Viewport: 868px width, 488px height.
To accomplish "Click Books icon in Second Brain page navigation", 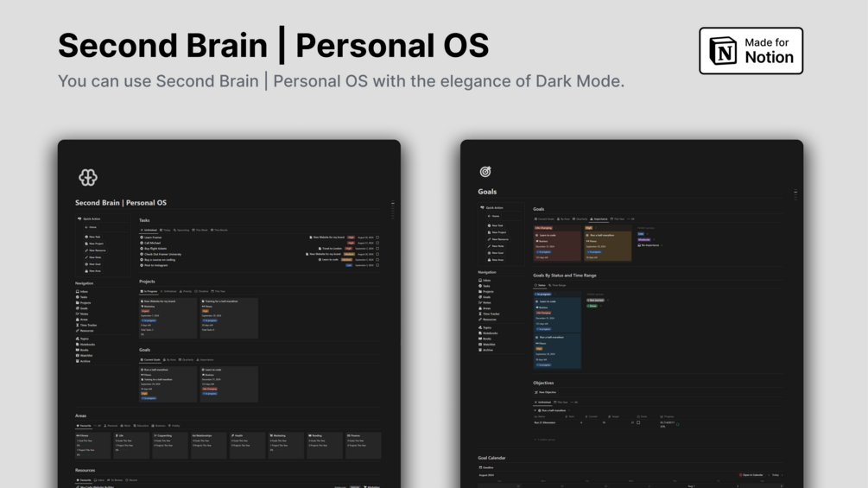I will 78,350.
